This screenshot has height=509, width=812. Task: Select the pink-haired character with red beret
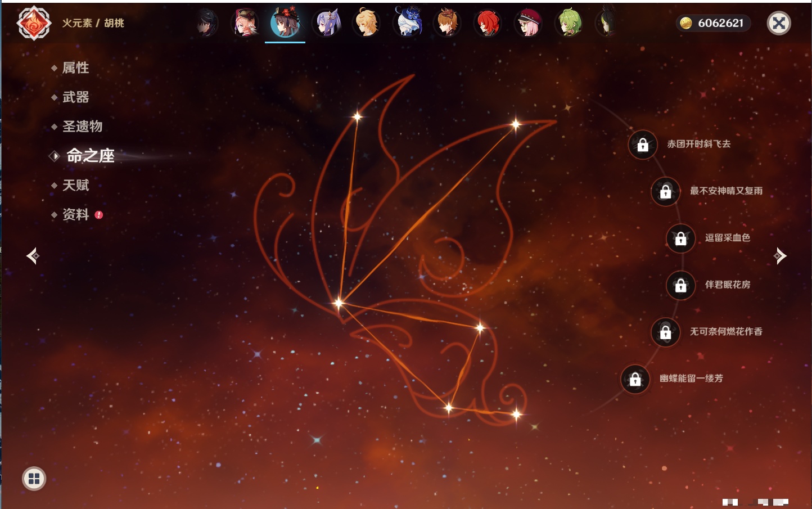pyautogui.click(x=529, y=23)
